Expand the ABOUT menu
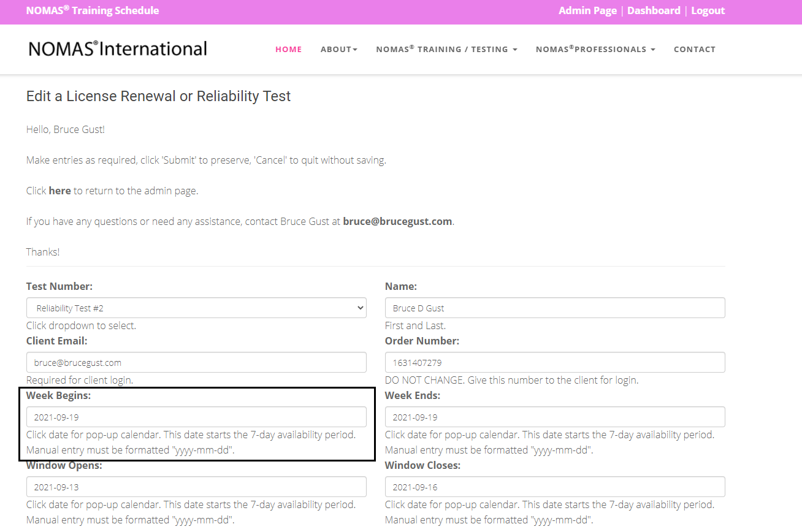This screenshot has height=532, width=802. (x=339, y=49)
